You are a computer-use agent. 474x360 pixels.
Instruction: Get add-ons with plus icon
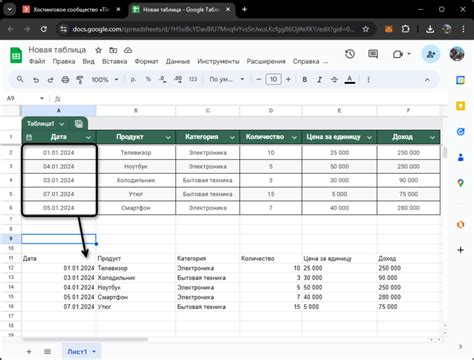460,250
